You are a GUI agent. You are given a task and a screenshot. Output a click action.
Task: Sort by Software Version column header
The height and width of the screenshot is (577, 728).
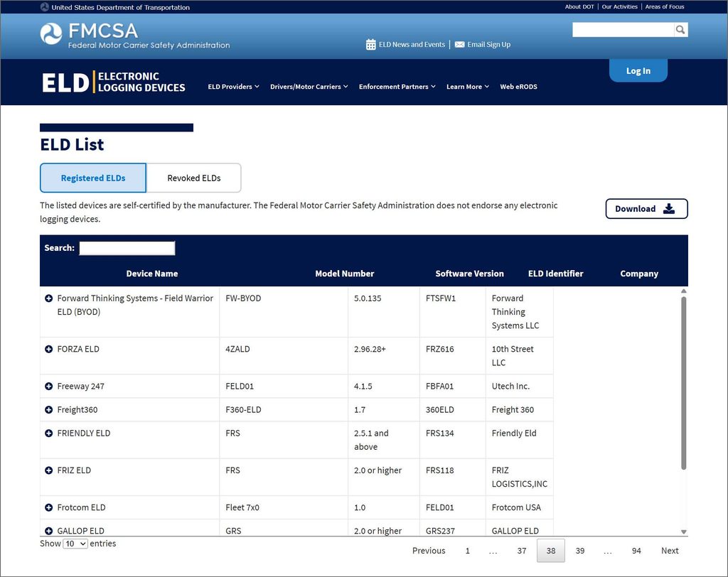click(x=469, y=274)
